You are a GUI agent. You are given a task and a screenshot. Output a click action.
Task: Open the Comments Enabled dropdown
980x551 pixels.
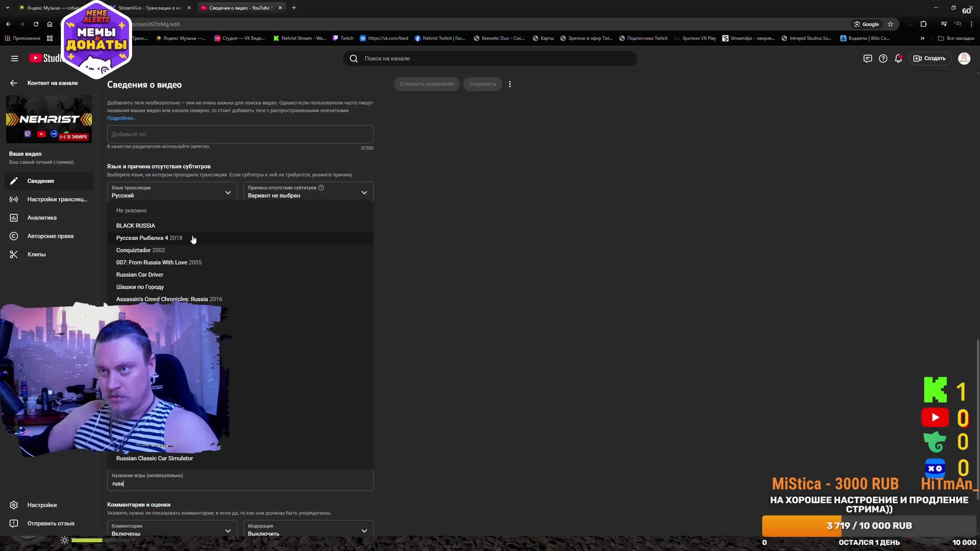(172, 530)
